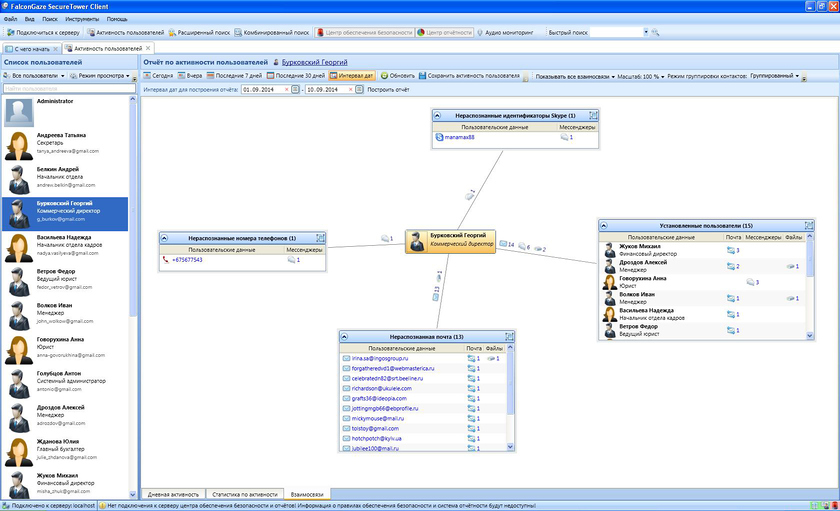The height and width of the screenshot is (511, 840).
Task: Switch to Activity statistics (Статистика по активности) tab
Action: (243, 494)
